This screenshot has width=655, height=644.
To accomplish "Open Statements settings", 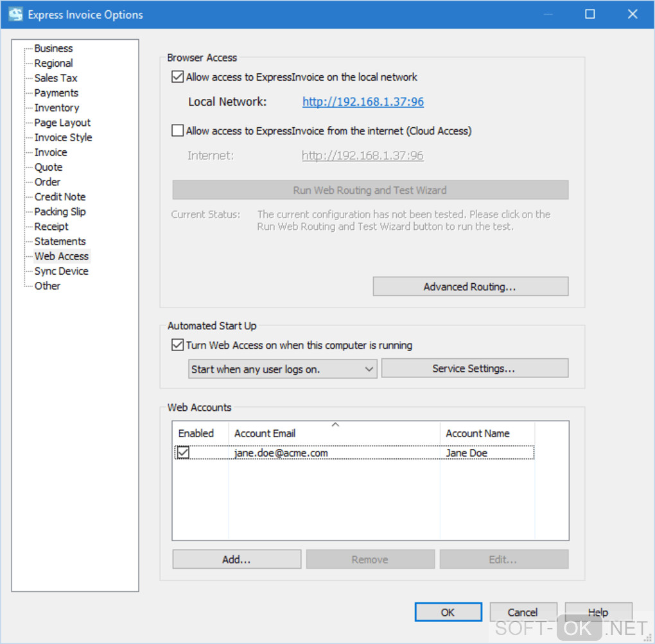I will (x=60, y=241).
